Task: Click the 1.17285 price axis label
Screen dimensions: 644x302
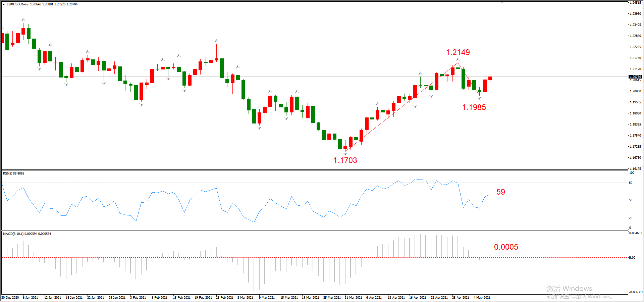Action: (635, 147)
